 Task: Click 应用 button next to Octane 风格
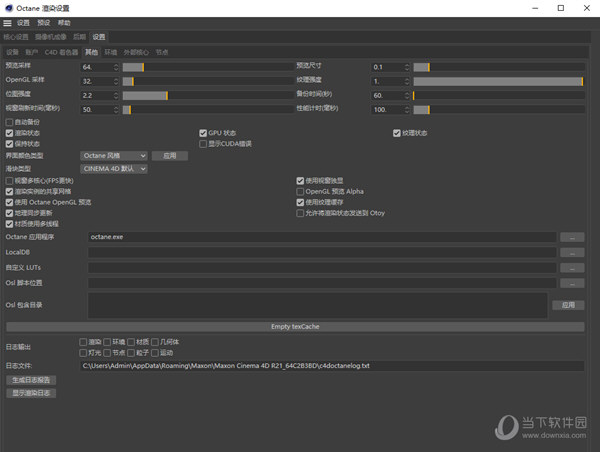(170, 156)
